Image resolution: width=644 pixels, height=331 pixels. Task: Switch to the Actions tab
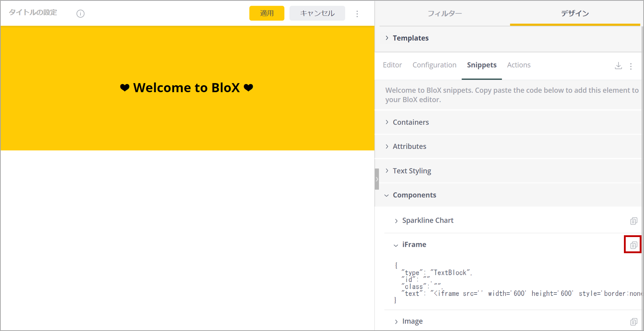[x=518, y=65]
